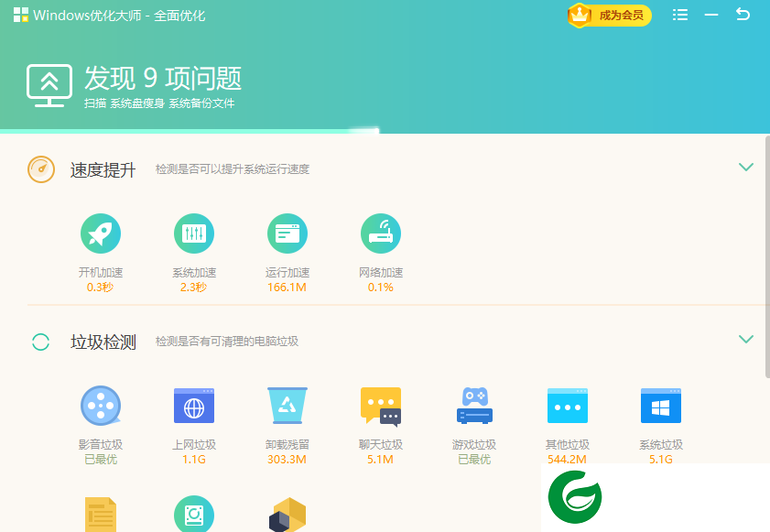
Task: Collapse the 垃圾检测 section chevron
Action: point(746,339)
